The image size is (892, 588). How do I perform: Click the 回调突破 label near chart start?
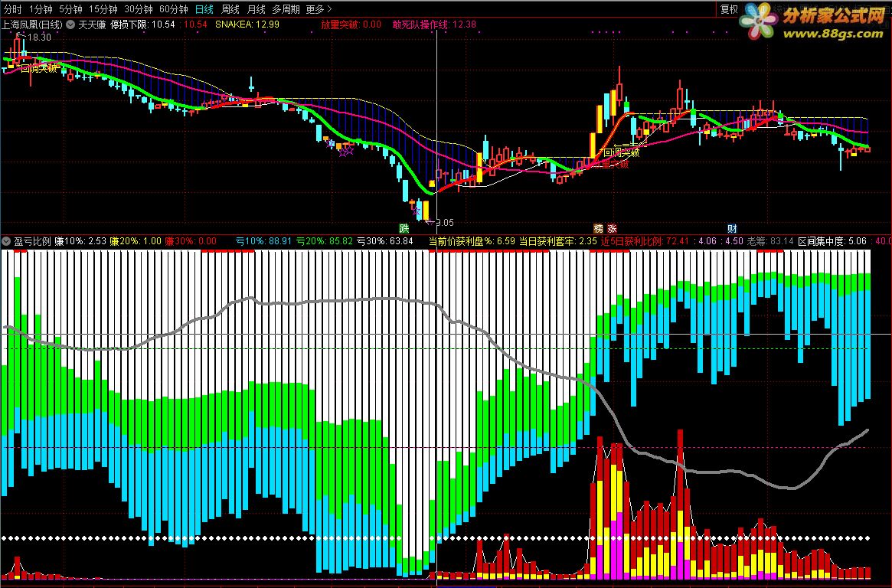pyautogui.click(x=39, y=69)
